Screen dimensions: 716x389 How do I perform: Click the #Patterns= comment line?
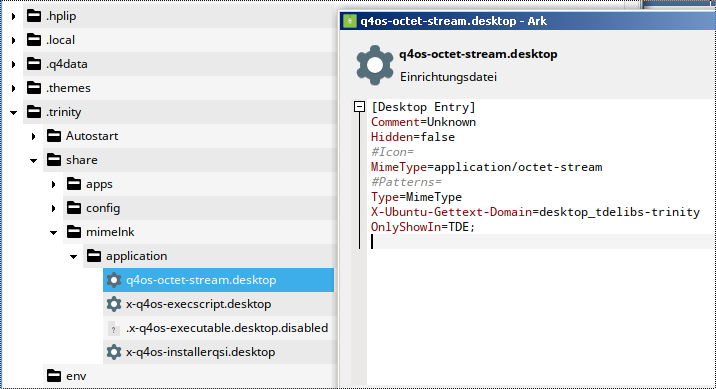pos(406,182)
